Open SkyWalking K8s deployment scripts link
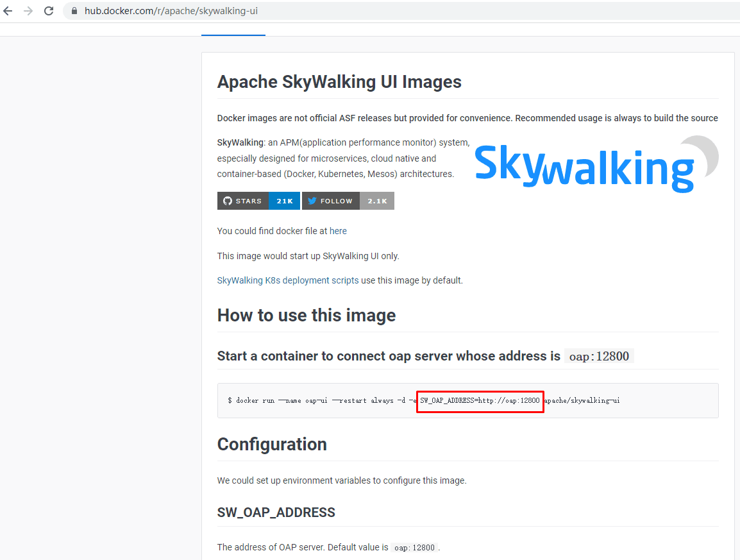Viewport: 740px width, 560px height. click(288, 280)
